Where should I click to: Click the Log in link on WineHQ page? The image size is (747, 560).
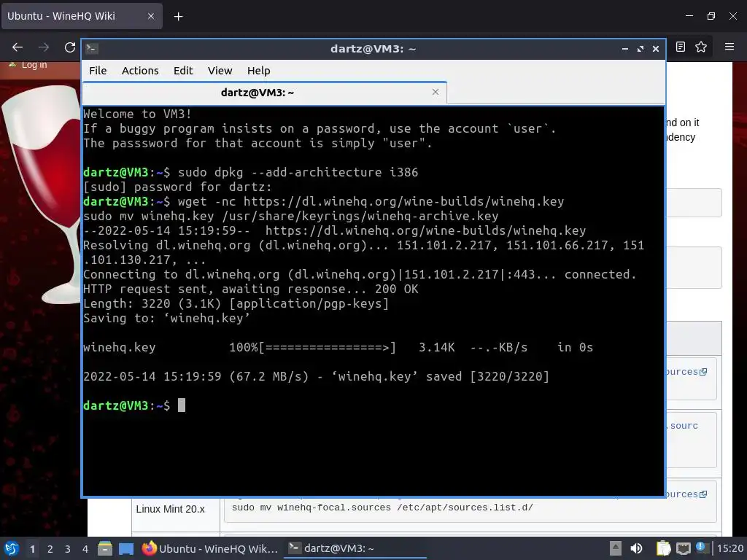(34, 65)
